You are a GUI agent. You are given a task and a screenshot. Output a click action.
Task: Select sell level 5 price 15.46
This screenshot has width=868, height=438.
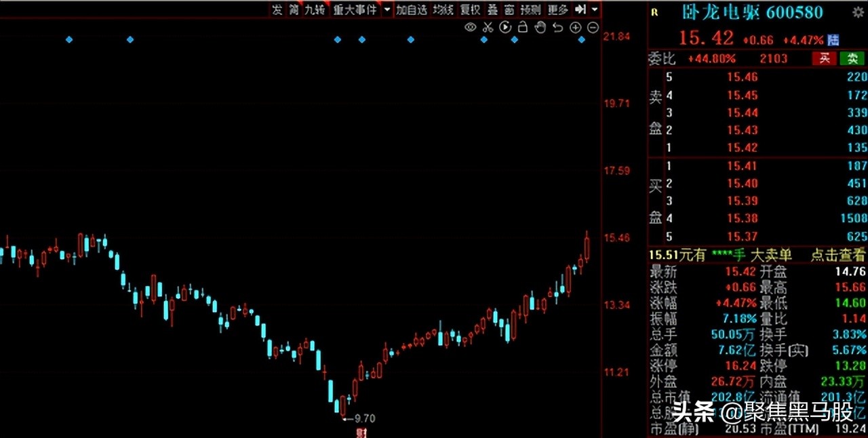(742, 77)
